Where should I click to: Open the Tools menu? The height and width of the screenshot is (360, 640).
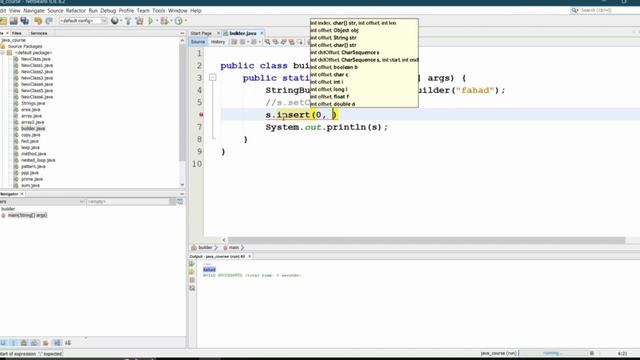(159, 11)
